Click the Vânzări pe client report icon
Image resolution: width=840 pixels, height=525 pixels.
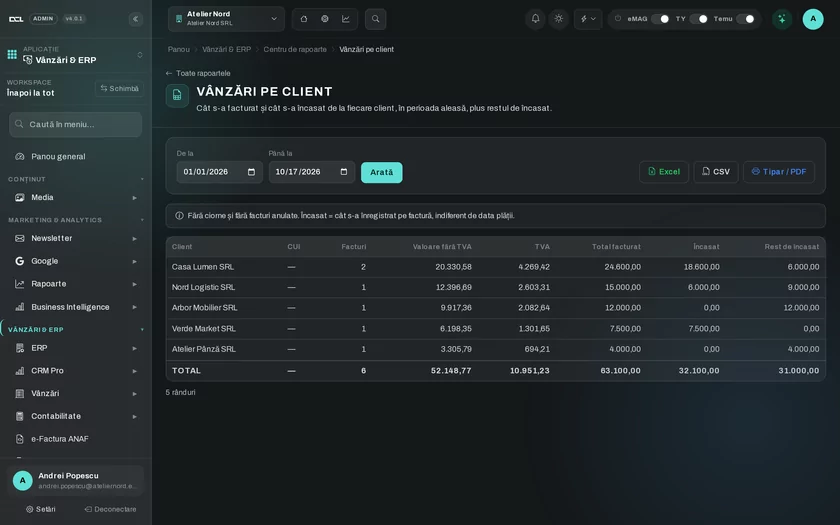pos(177,96)
